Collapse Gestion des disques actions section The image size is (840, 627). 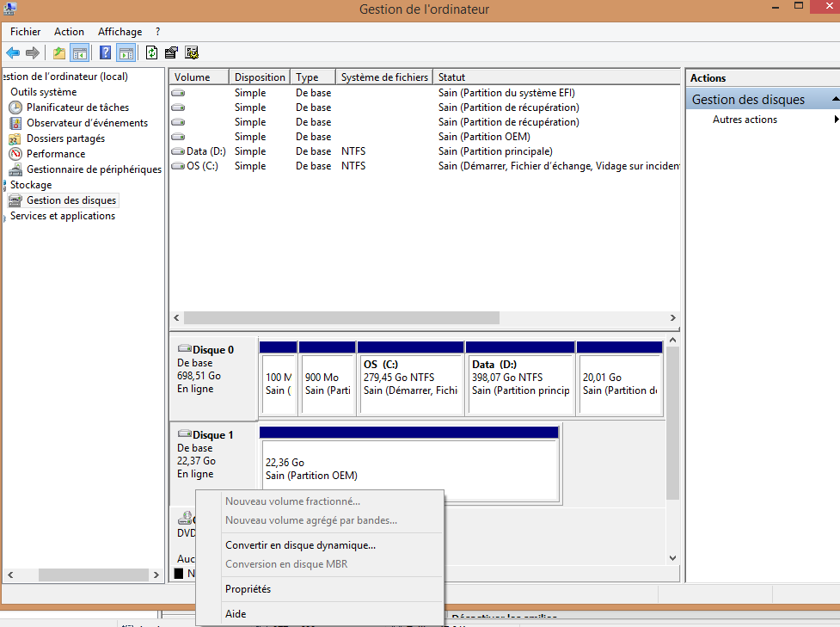[x=835, y=100]
